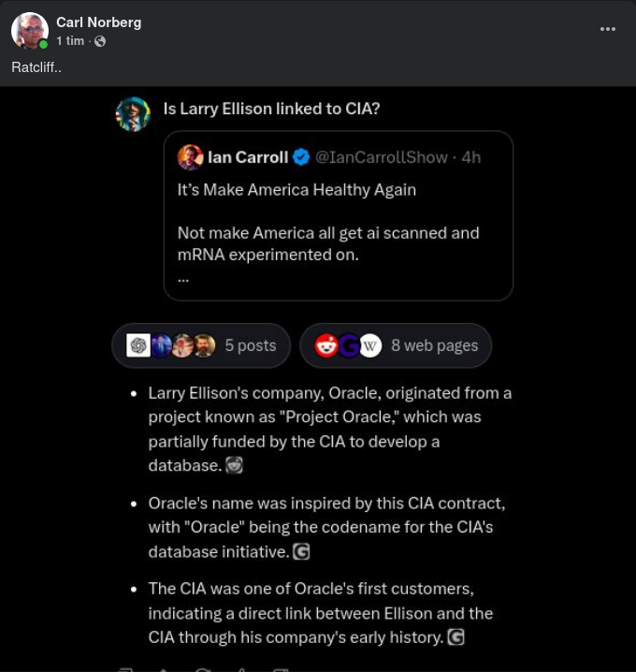
Task: Open the @IanCarrollShow handle
Action: coord(381,157)
